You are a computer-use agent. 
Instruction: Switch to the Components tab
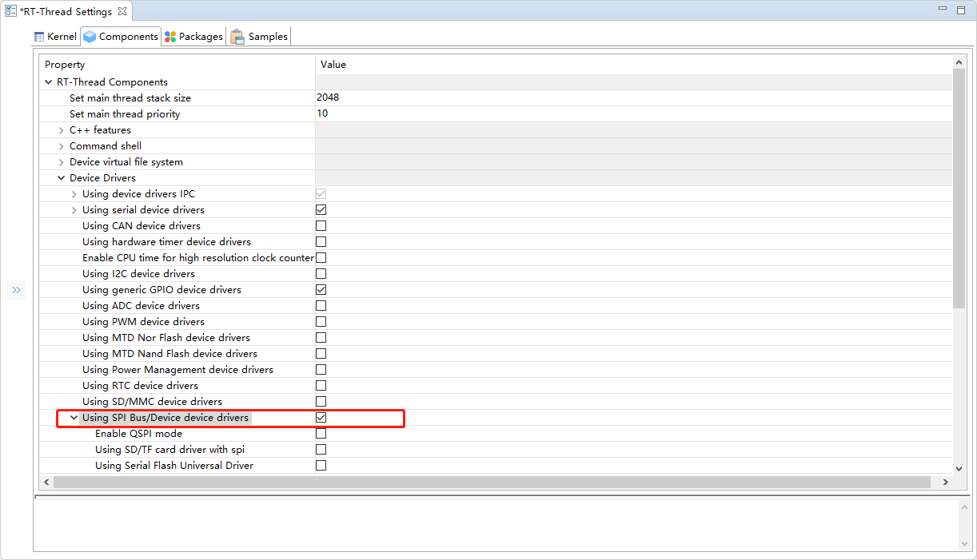coord(121,36)
